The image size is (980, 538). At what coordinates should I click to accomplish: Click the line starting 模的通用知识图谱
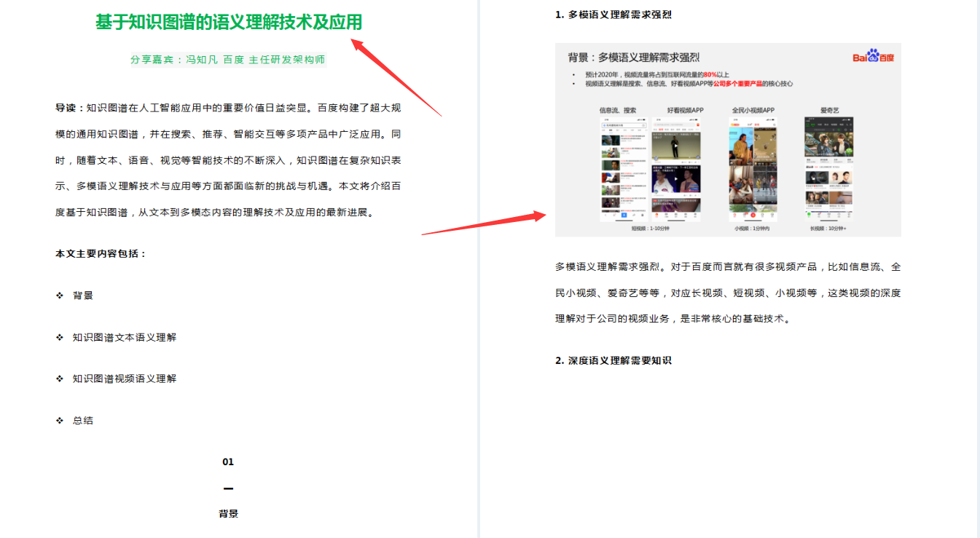click(228, 135)
